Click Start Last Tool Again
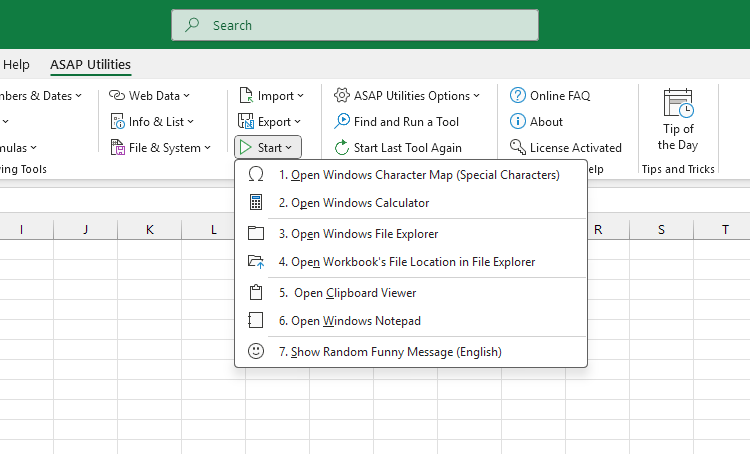This screenshot has width=750, height=454. (398, 148)
